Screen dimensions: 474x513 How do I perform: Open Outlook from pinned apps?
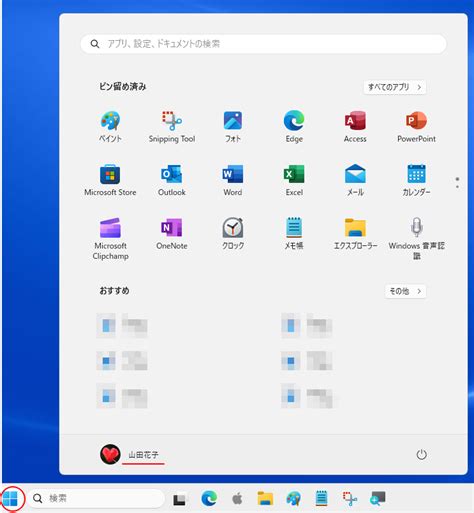point(172,180)
